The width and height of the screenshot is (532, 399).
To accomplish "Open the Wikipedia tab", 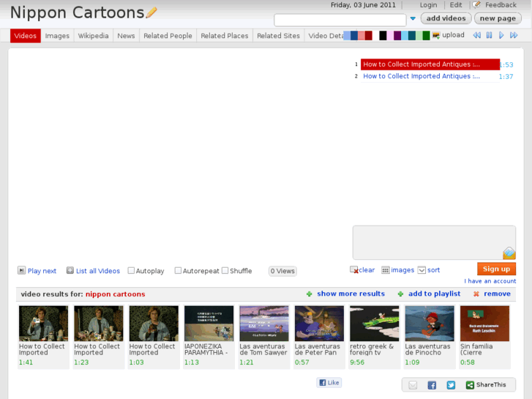I will [x=94, y=36].
